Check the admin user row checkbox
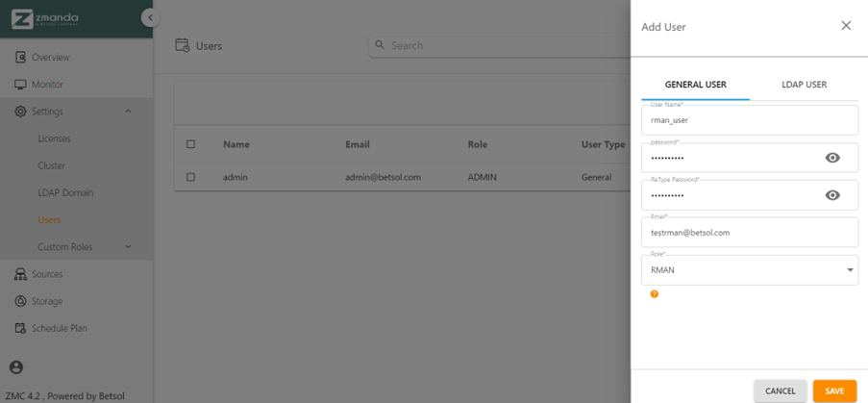This screenshot has height=403, width=868. coord(190,177)
